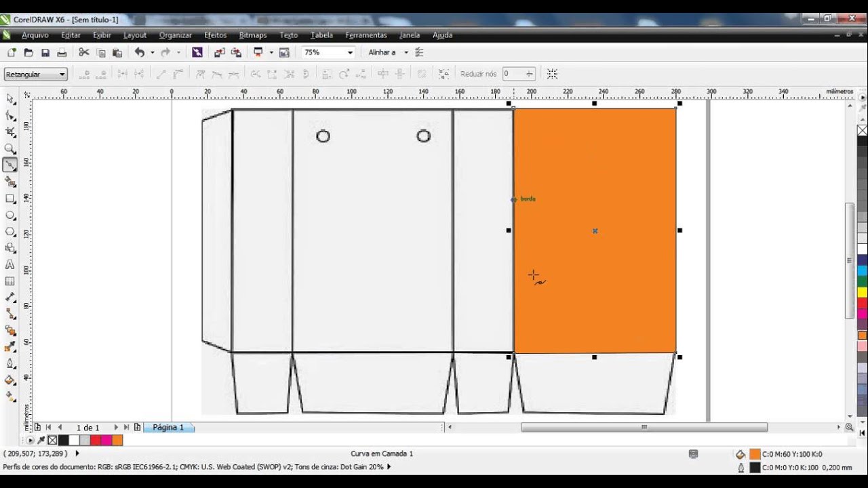Viewport: 868px width, 488px height.
Task: Expand the color profile info arrow
Action: [x=389, y=467]
